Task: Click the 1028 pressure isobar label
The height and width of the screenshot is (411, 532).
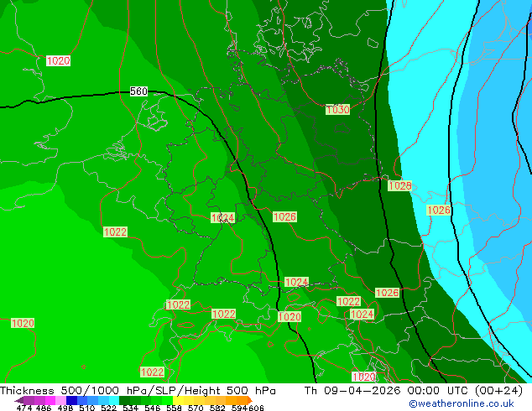Action: [400, 186]
